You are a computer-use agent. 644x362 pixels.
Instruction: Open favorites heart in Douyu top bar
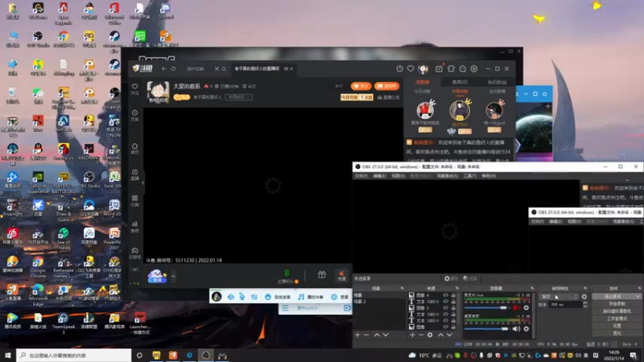point(411,69)
